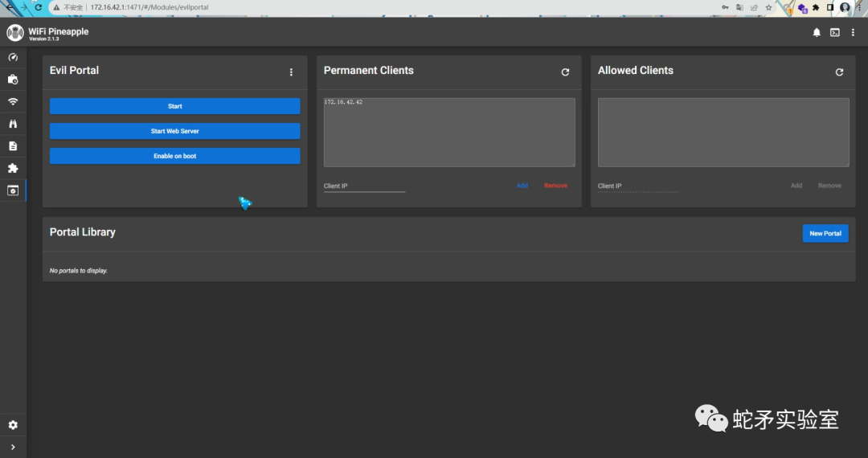
Task: Open the Campaigns briefcase sidebar icon
Action: tap(13, 80)
